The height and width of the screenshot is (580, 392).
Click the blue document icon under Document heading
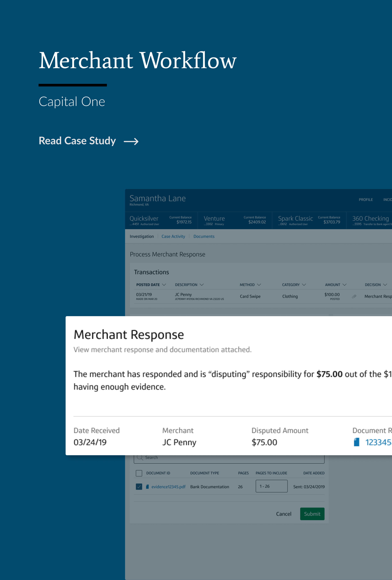point(357,442)
